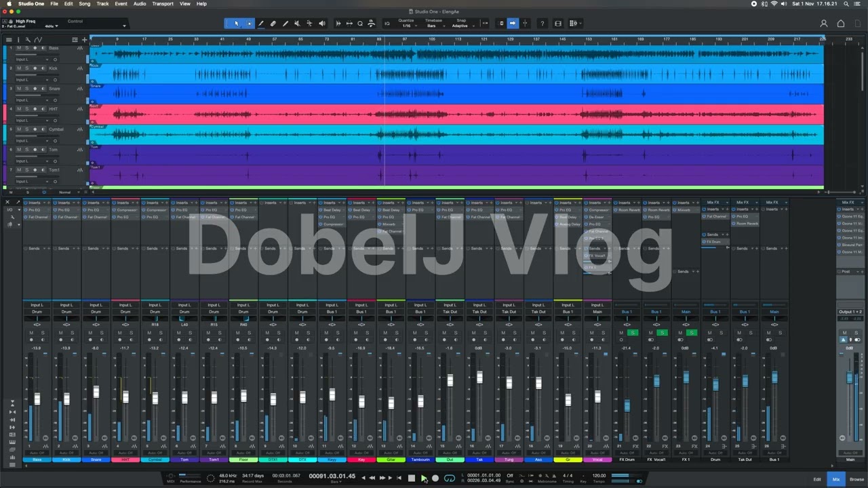The height and width of the screenshot is (488, 868).
Task: Enable monitoring on the HHT track
Action: pos(44,109)
